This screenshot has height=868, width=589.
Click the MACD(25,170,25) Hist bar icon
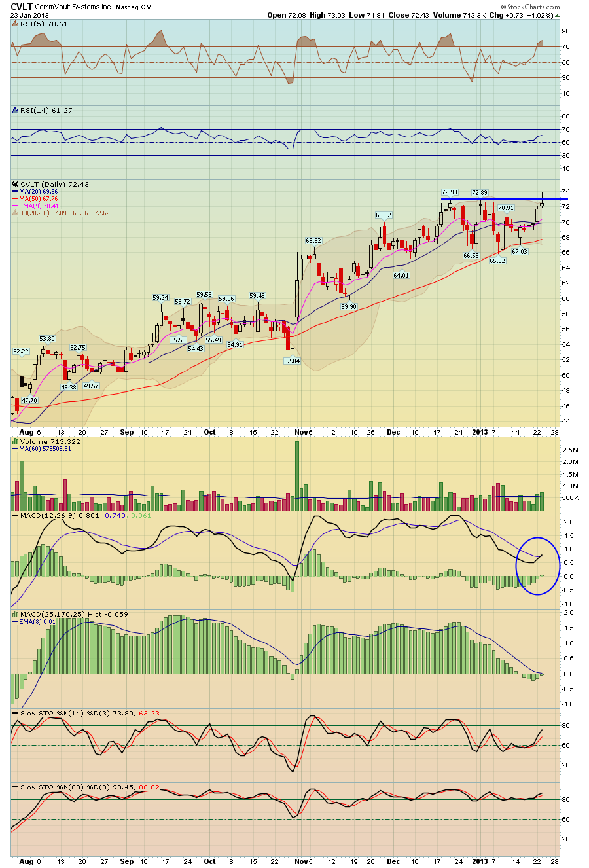16,614
